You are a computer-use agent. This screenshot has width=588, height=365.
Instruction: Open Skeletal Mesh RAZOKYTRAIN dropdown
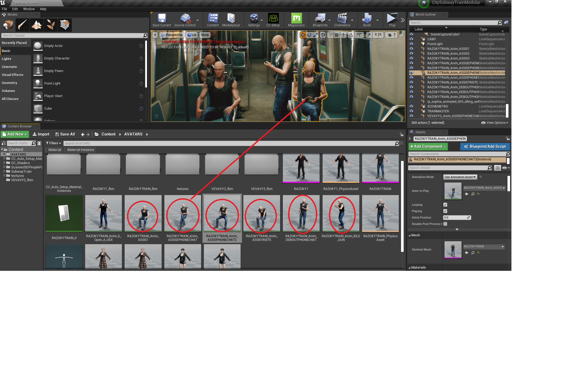coord(484,247)
